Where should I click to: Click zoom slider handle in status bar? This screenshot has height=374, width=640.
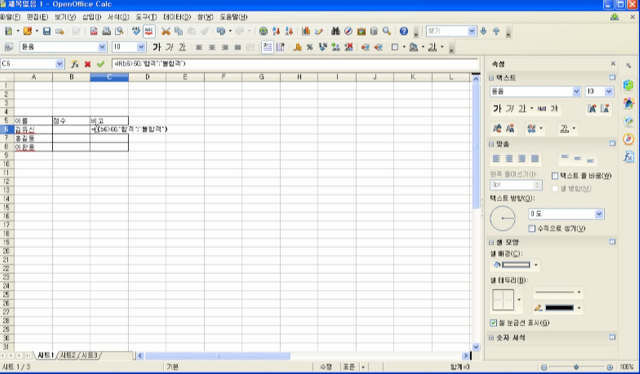(576, 367)
